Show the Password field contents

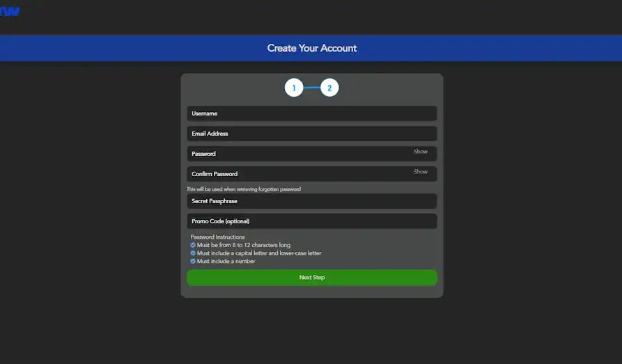[x=421, y=152]
